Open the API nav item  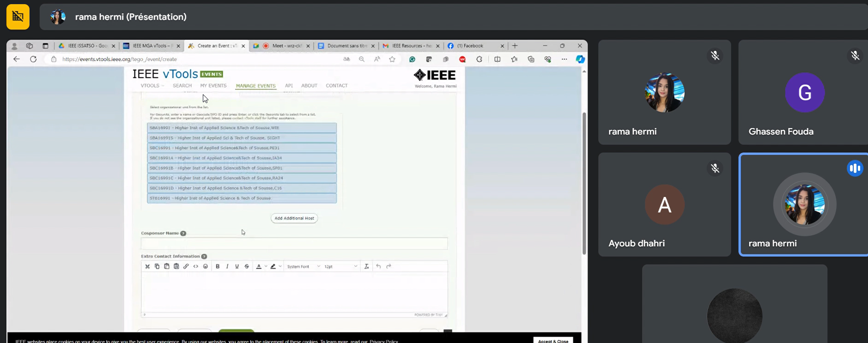click(x=289, y=86)
